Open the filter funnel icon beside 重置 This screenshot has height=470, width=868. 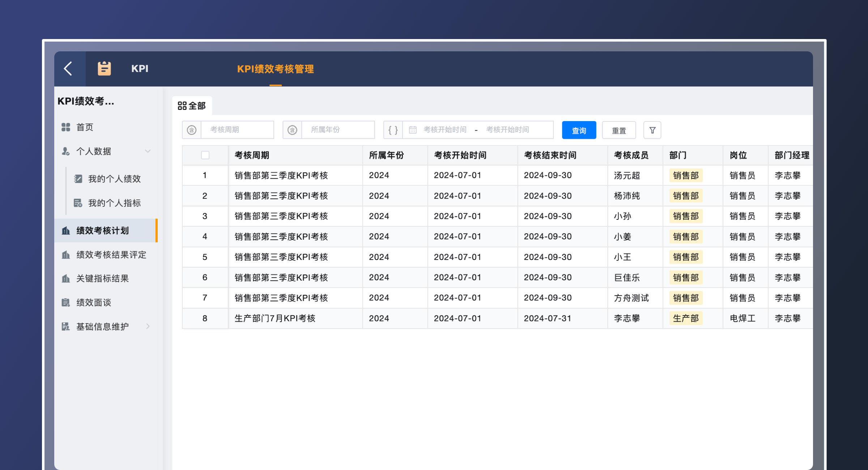pyautogui.click(x=652, y=130)
